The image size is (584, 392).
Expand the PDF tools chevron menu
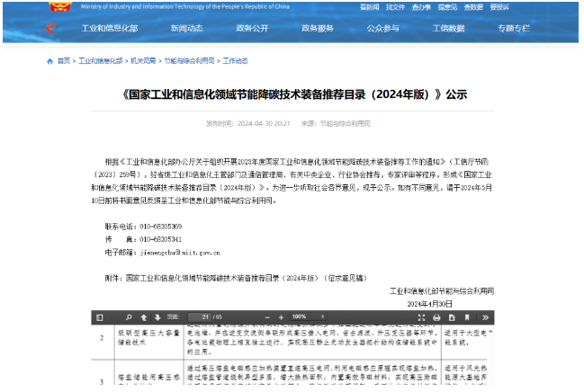click(x=485, y=317)
